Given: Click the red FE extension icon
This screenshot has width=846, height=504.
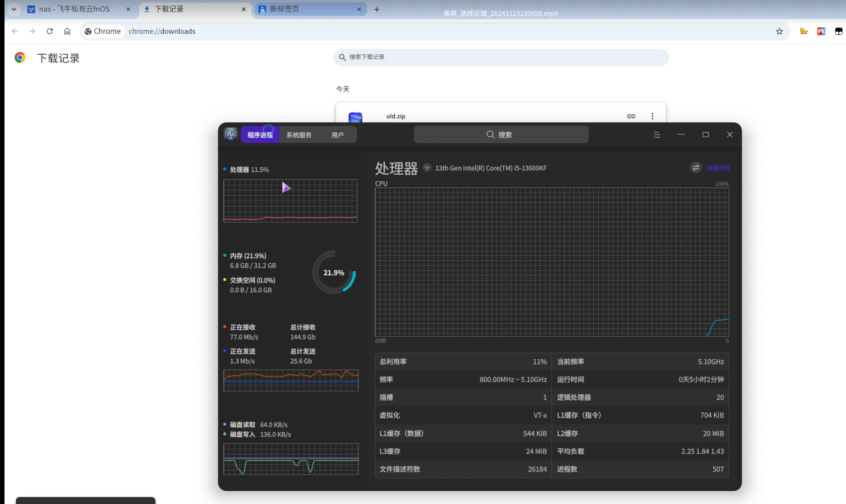Looking at the screenshot, I should [x=822, y=31].
